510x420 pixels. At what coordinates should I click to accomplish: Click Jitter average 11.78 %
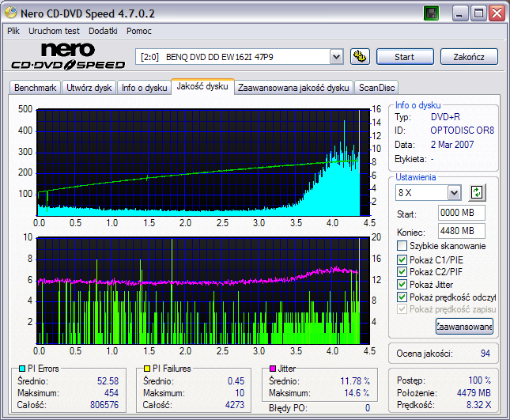click(x=355, y=381)
